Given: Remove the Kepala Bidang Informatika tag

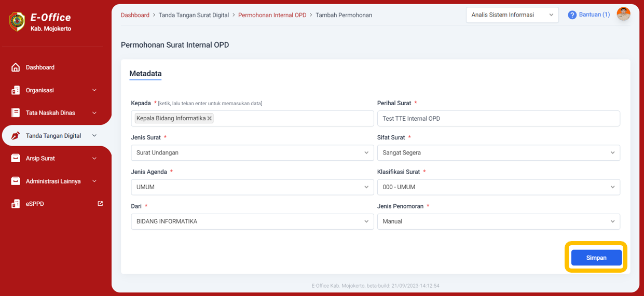Looking at the screenshot, I should pos(210,119).
